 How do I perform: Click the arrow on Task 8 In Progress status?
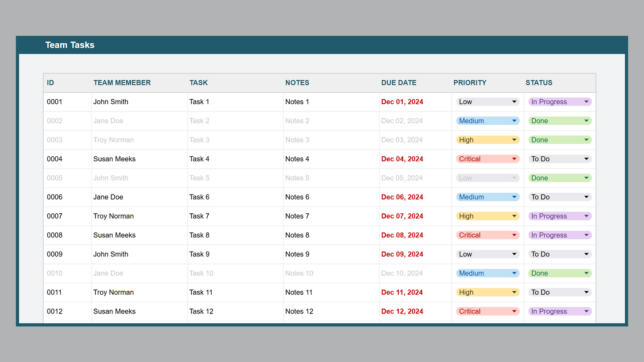point(587,235)
